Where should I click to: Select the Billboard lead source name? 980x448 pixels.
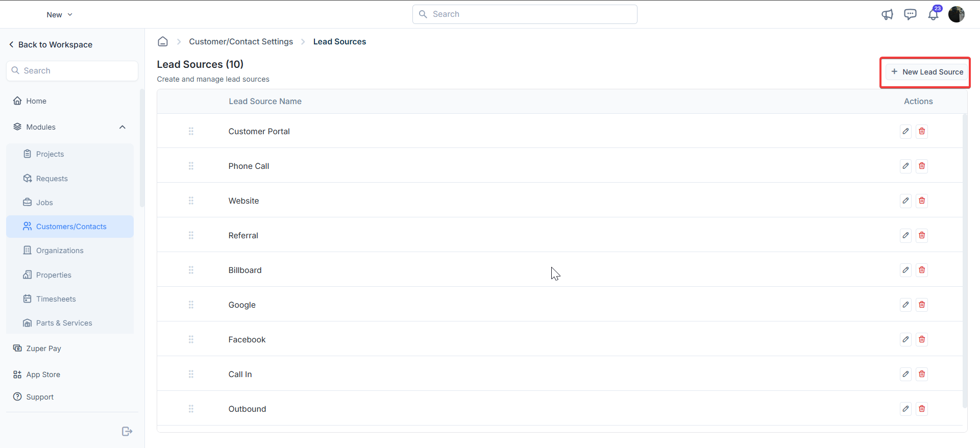(245, 270)
